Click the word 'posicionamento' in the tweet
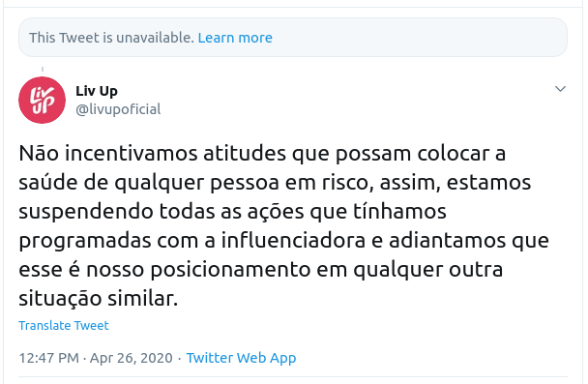 pyautogui.click(x=230, y=271)
